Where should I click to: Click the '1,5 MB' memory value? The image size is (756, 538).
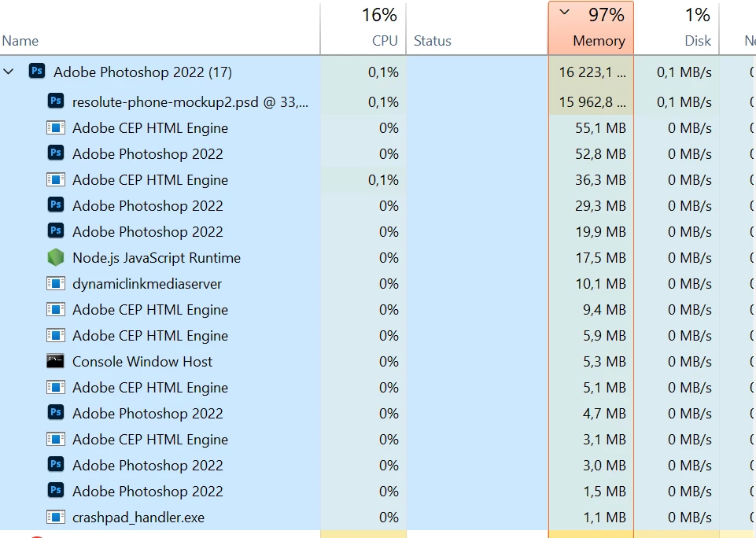click(x=604, y=492)
